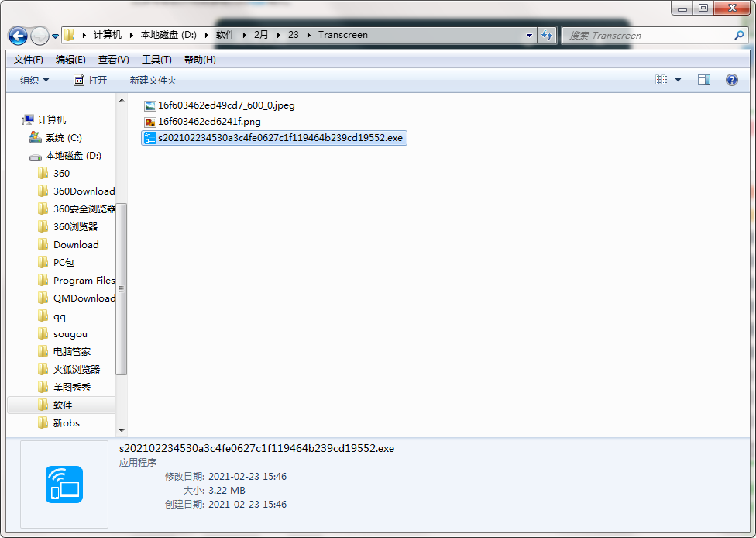Refresh the Transcreen folder view
The width and height of the screenshot is (756, 538).
(x=547, y=35)
